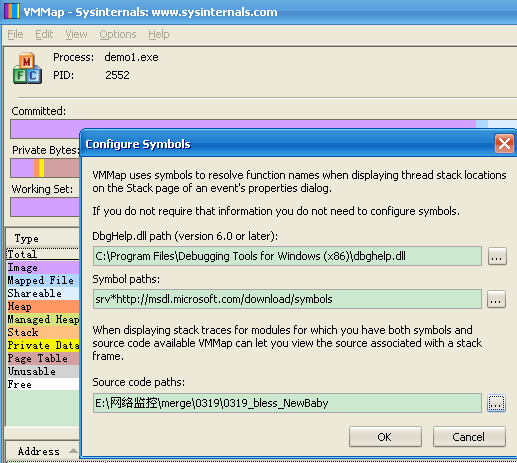The image size is (517, 463).
Task: Cancel the Configure Symbols dialog
Action: point(469,437)
